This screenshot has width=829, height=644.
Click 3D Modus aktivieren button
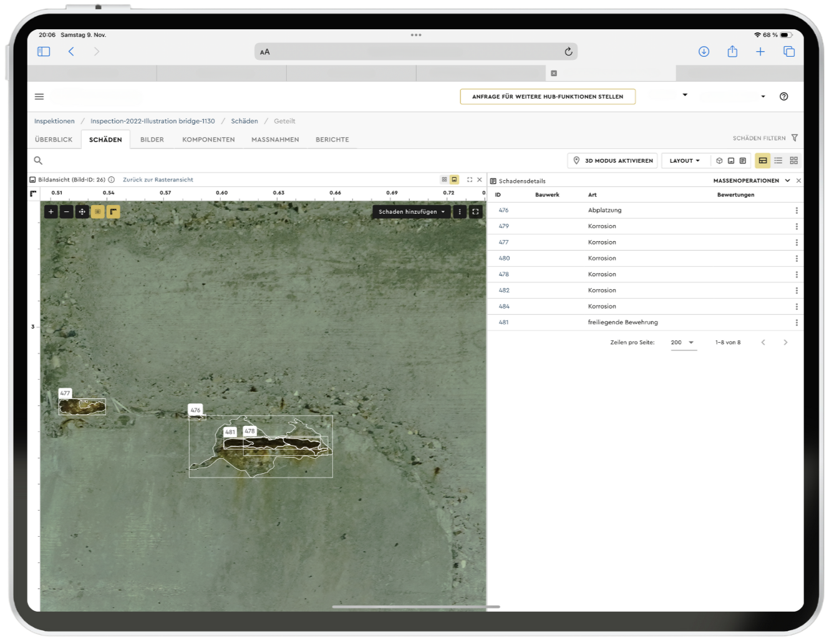click(613, 161)
